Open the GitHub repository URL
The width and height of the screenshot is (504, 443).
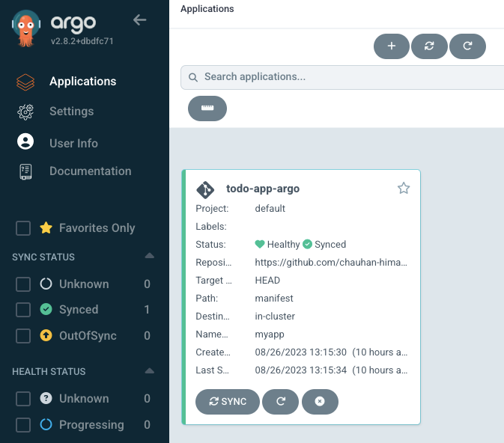click(x=331, y=263)
